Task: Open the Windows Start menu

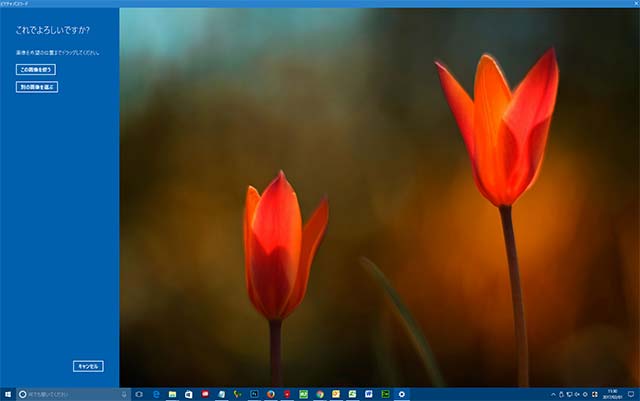Action: click(8, 394)
